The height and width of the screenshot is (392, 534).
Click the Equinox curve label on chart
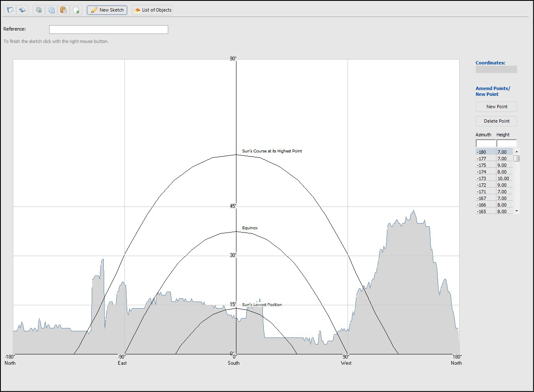[x=250, y=228]
